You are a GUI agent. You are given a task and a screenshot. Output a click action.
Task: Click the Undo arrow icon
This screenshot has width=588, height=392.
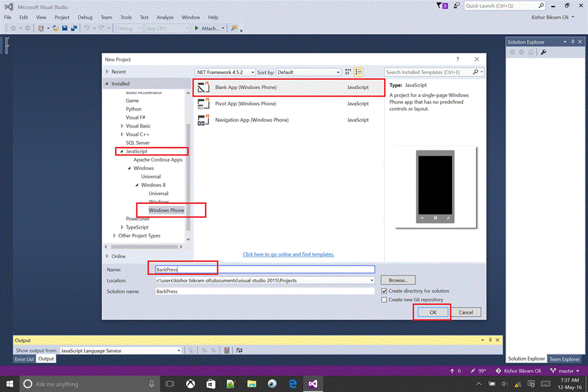[87, 28]
